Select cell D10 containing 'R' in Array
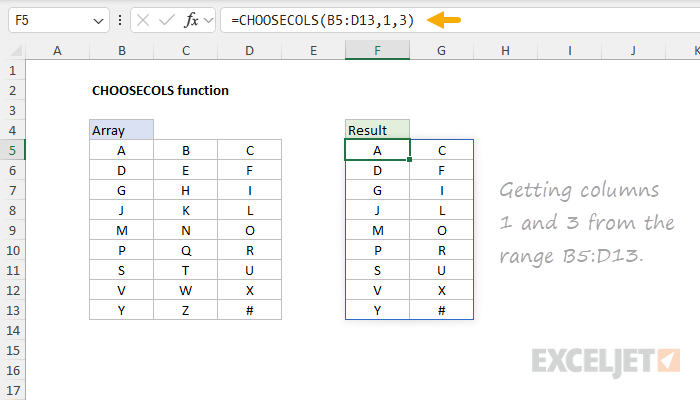The height and width of the screenshot is (400, 700). [x=250, y=250]
